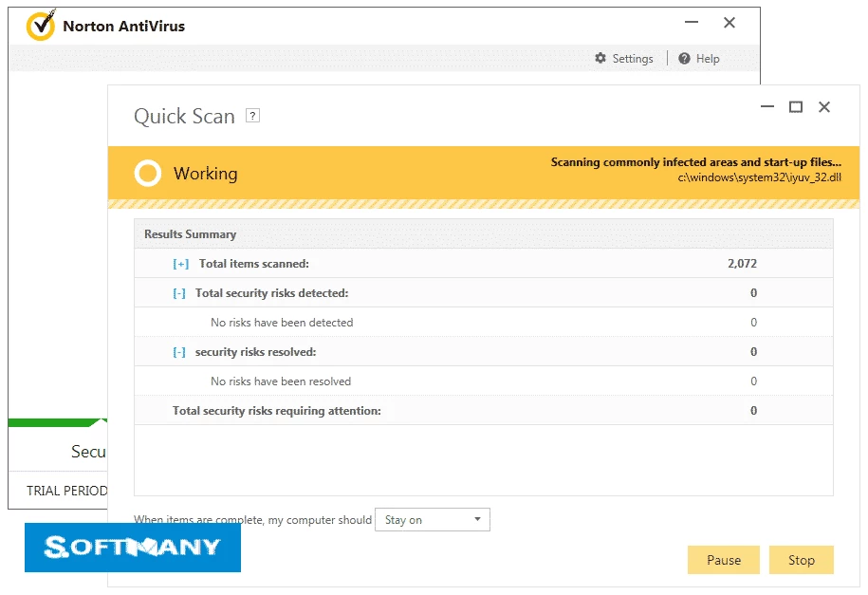This screenshot has width=868, height=595.
Task: Open Settings via the gear icon
Action: [x=600, y=59]
